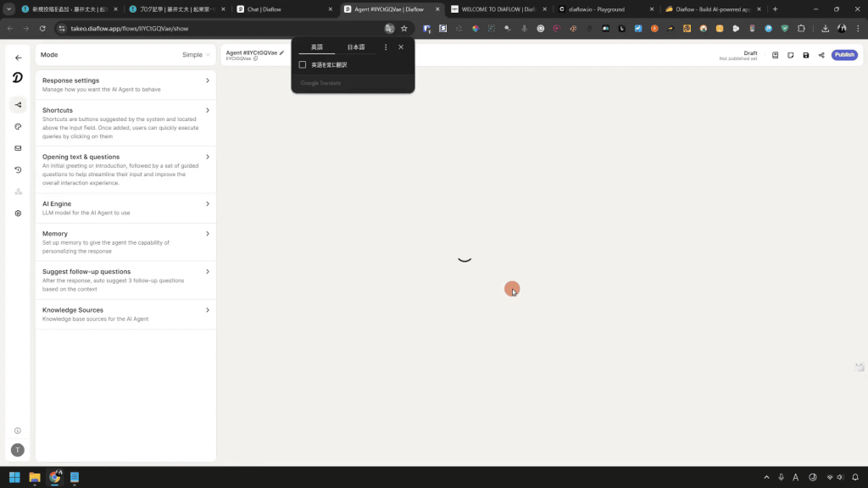The height and width of the screenshot is (488, 868).
Task: Click the Agent #IIYCtGQVae title
Action: pyautogui.click(x=251, y=53)
